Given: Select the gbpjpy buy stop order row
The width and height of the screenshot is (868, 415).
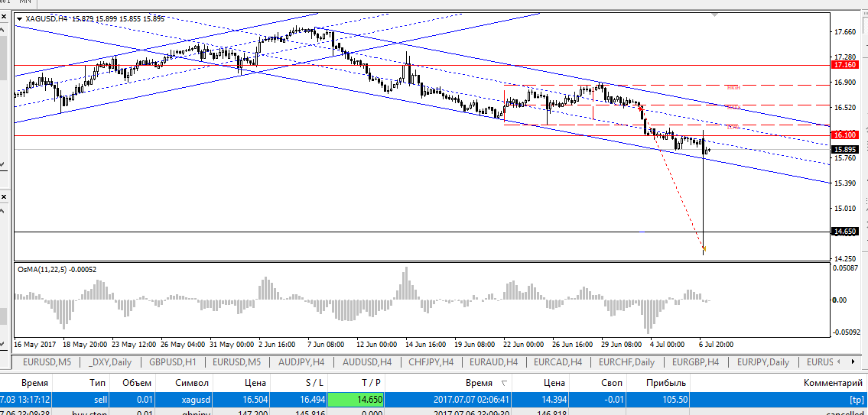Looking at the screenshot, I should [x=434, y=412].
